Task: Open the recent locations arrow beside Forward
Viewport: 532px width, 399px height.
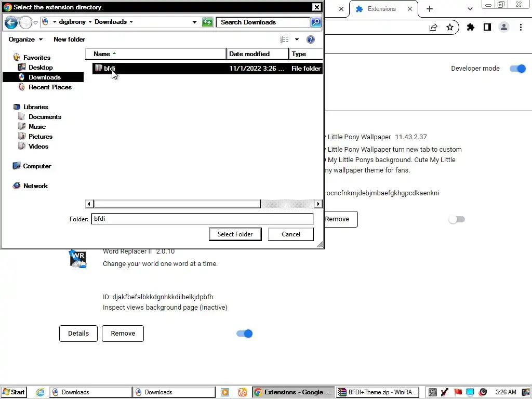Action: click(x=35, y=23)
